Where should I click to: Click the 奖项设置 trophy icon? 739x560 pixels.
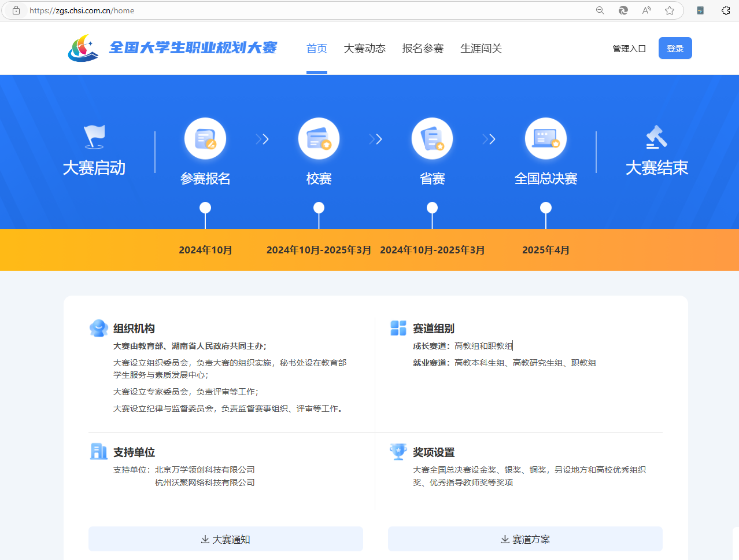coord(398,451)
